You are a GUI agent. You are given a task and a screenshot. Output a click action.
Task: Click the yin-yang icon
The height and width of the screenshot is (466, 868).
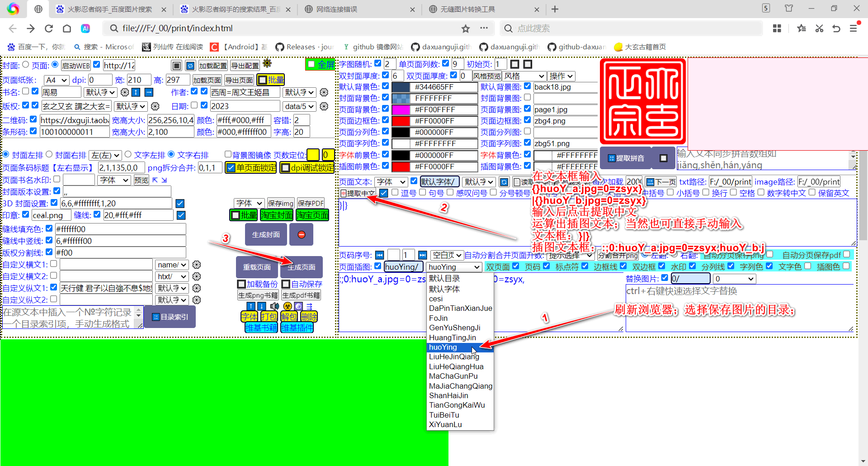click(298, 306)
